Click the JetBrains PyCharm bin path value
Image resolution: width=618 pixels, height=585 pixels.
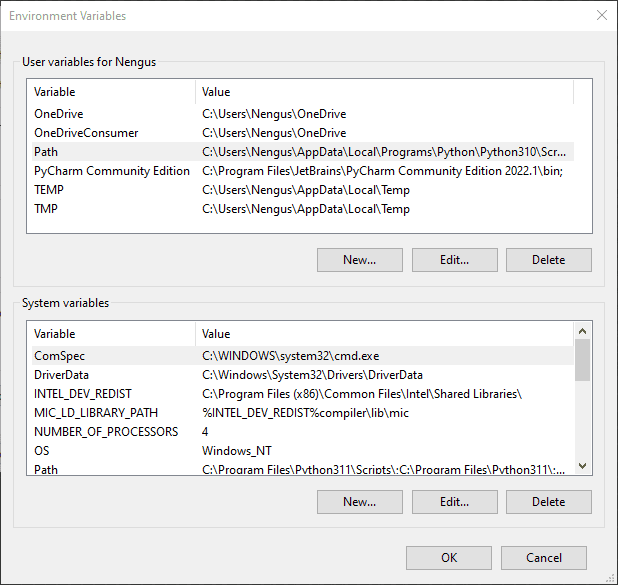click(382, 171)
